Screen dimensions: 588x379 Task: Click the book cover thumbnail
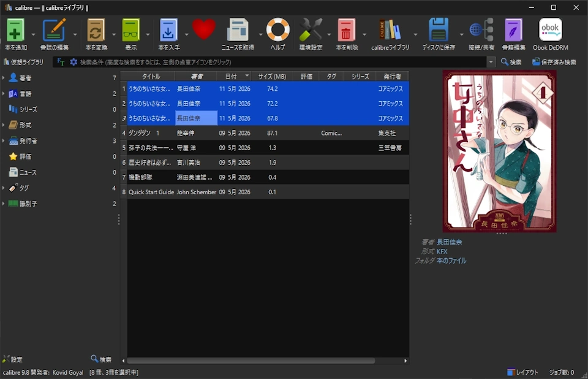click(499, 151)
